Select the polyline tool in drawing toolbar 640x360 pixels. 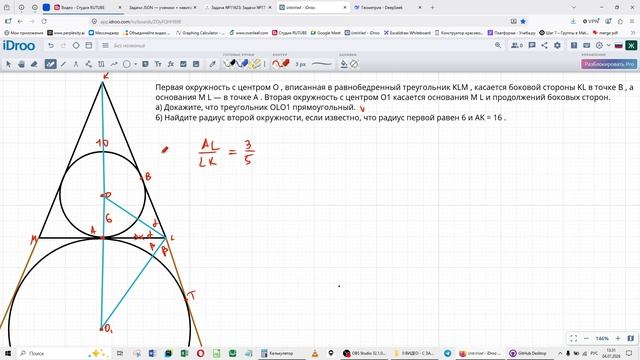(x=89, y=64)
